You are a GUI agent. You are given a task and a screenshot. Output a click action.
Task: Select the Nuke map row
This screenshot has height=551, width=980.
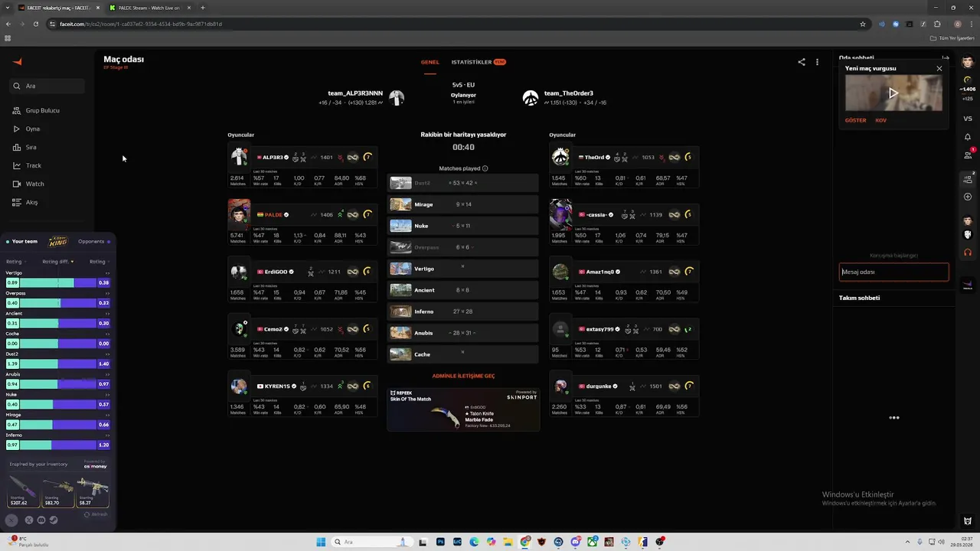pos(463,226)
